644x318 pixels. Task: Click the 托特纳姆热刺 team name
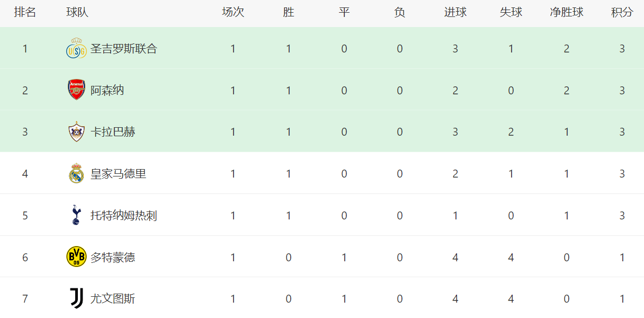coord(124,215)
